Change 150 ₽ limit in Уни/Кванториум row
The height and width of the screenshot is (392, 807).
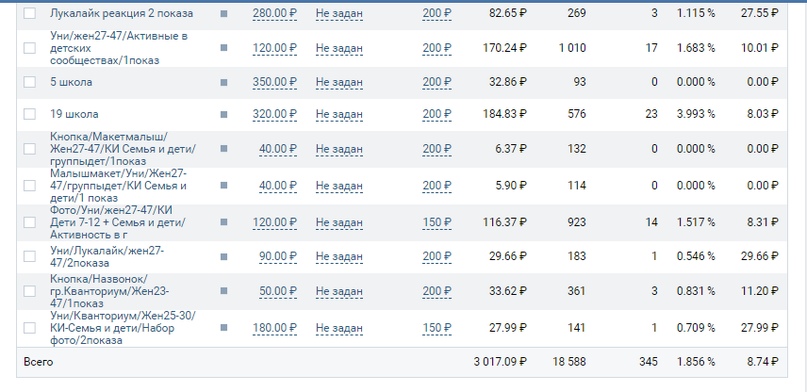[437, 328]
